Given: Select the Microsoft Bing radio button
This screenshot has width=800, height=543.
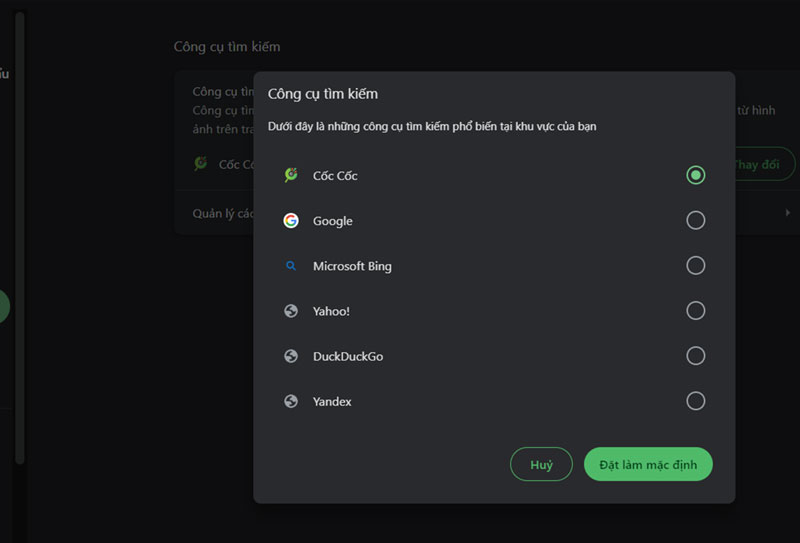Looking at the screenshot, I should tap(696, 265).
